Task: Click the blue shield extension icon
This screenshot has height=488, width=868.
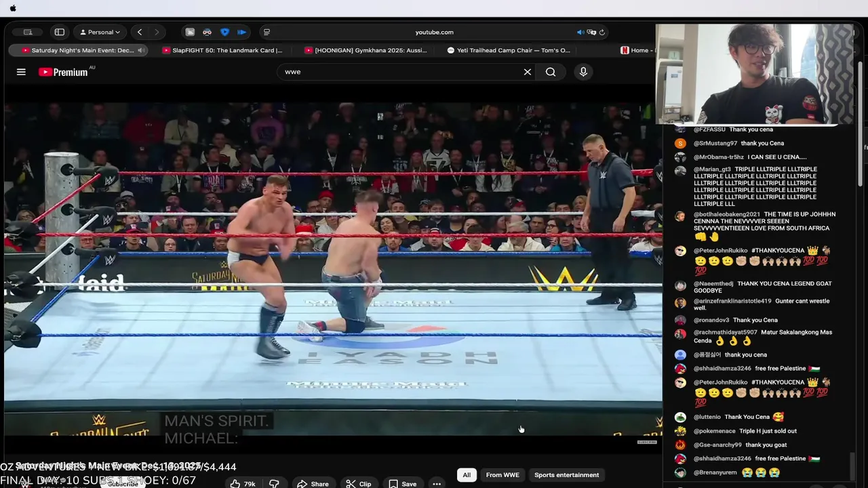Action: (x=224, y=32)
